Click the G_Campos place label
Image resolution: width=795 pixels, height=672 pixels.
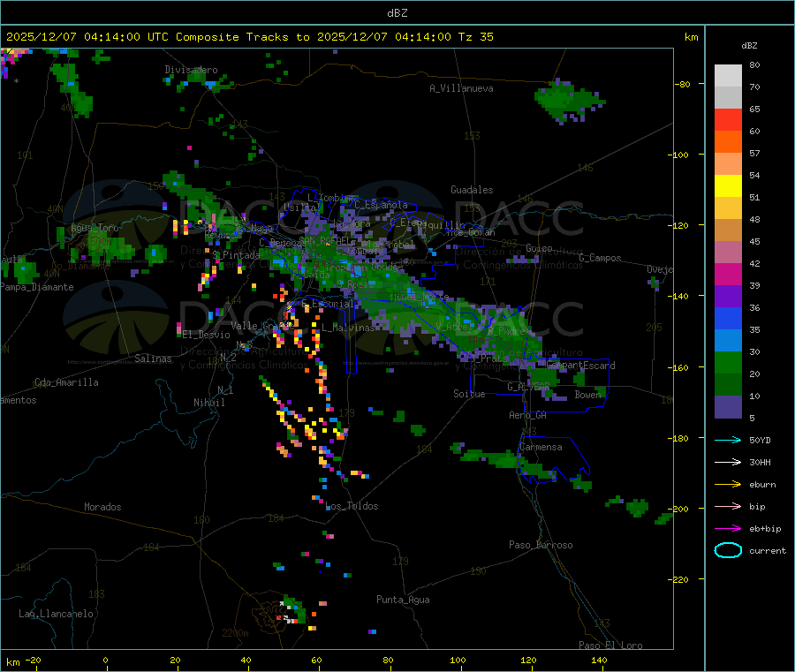click(600, 258)
